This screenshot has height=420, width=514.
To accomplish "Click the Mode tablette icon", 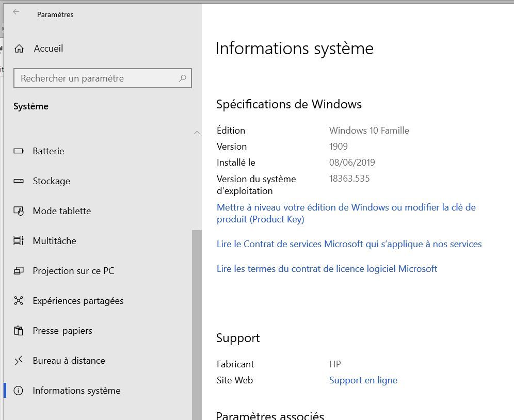I will coord(19,211).
